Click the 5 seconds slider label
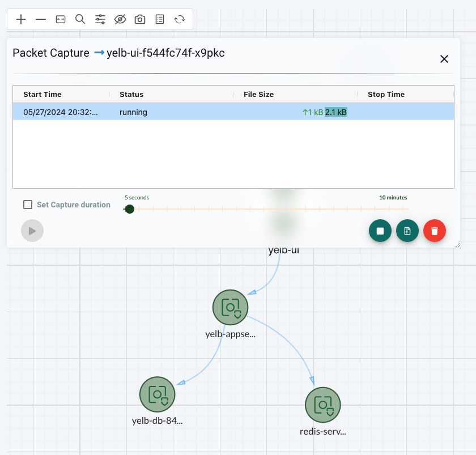This screenshot has height=455, width=476. [x=137, y=198]
